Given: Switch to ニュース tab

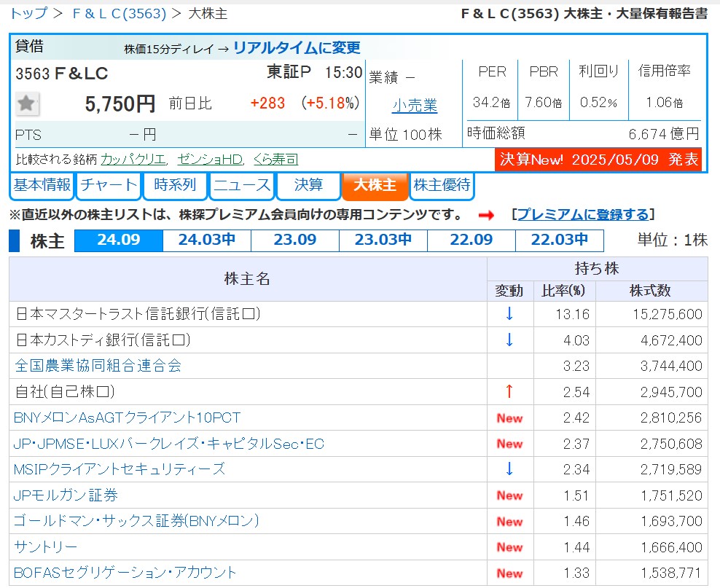Looking at the screenshot, I should (x=242, y=185).
